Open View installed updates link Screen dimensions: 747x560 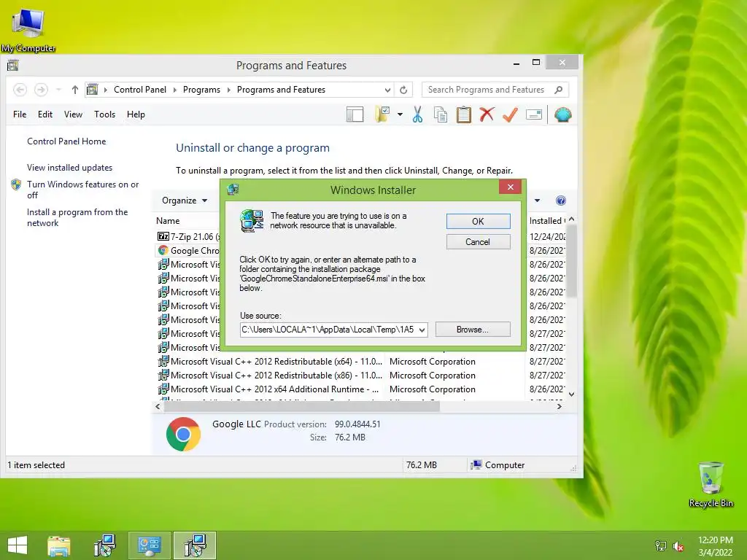click(69, 168)
